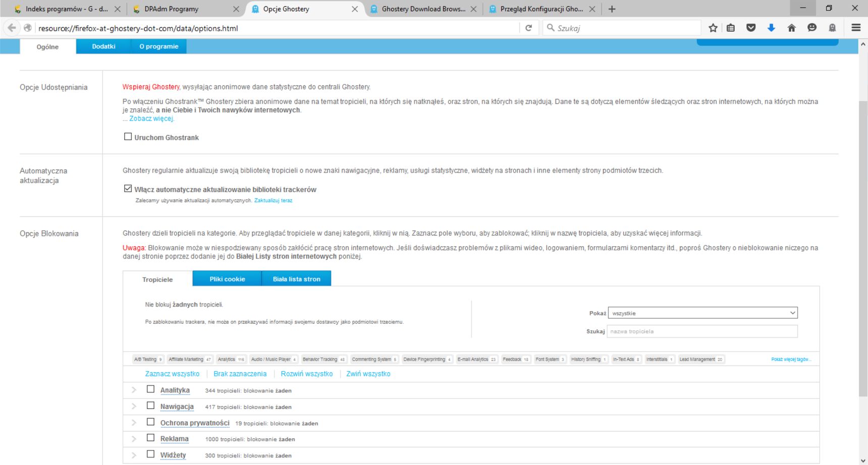Toggle automatic tracker library update checkbox
The width and height of the screenshot is (868, 465).
tap(128, 189)
